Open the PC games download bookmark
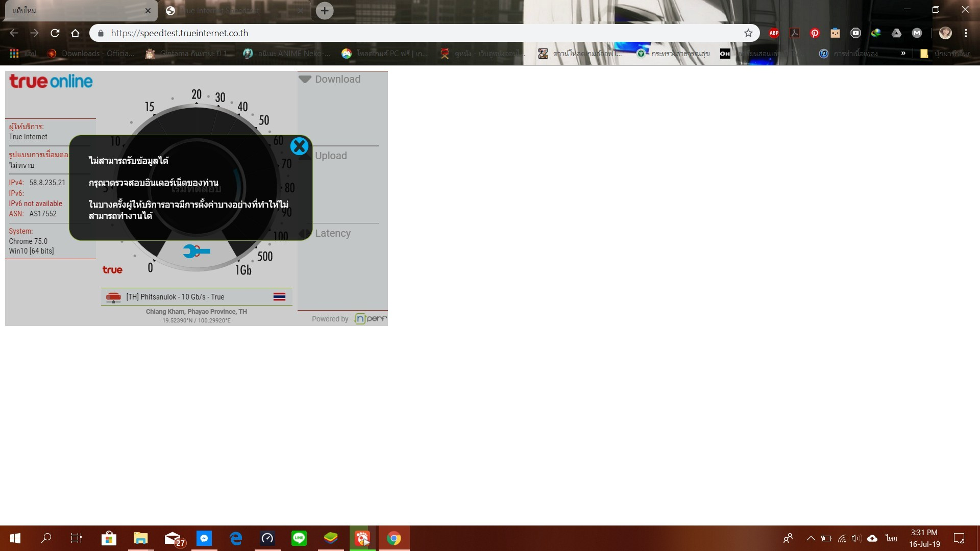The width and height of the screenshot is (980, 551). point(385,54)
